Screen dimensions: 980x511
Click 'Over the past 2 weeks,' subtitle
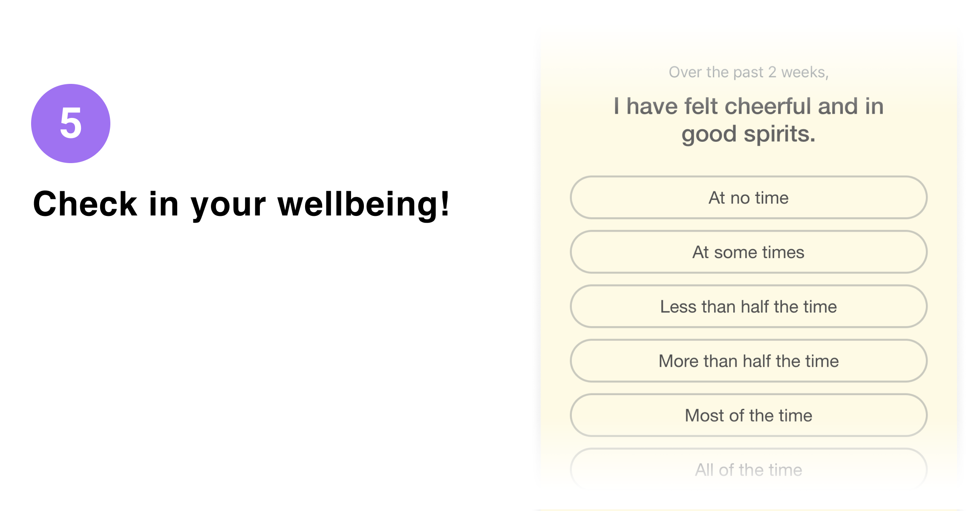click(x=748, y=72)
